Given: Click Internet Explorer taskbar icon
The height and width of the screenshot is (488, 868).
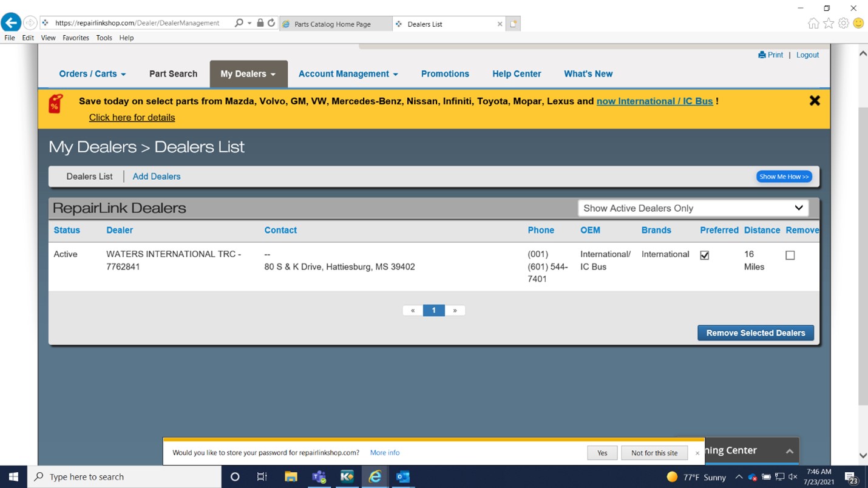Looking at the screenshot, I should [x=375, y=476].
